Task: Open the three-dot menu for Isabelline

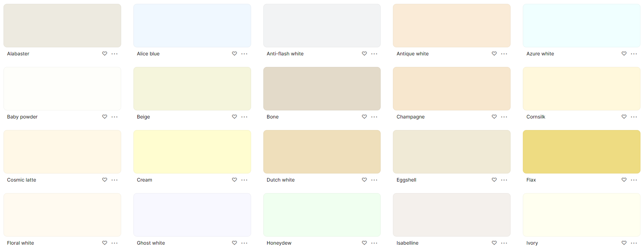Action: 504,243
